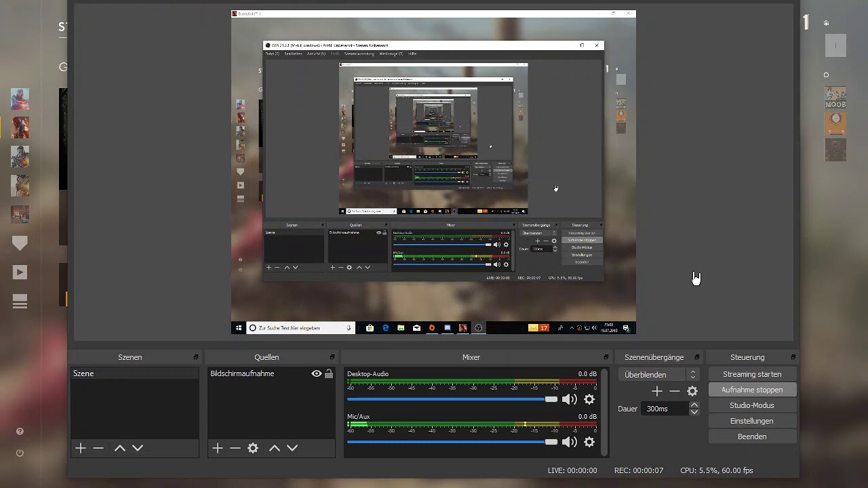Image resolution: width=868 pixels, height=488 pixels.
Task: Undock the Mixer panel
Action: click(x=606, y=357)
